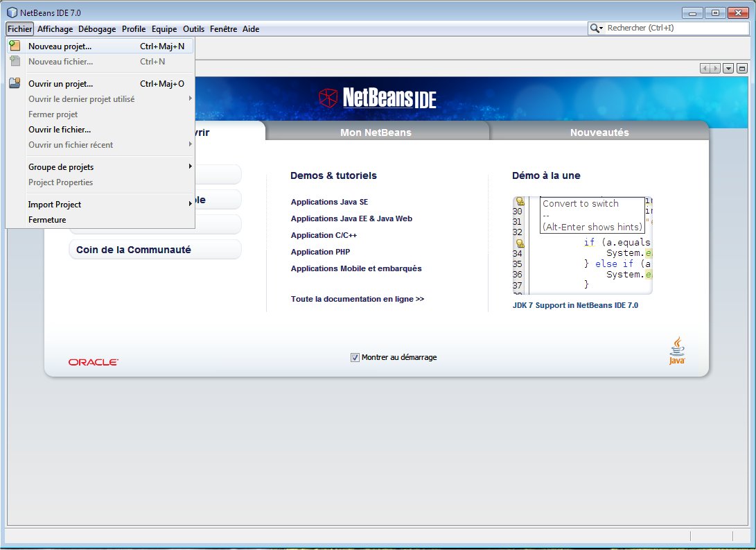Open the Fenêtre menu
This screenshot has width=756, height=550.
click(x=223, y=29)
